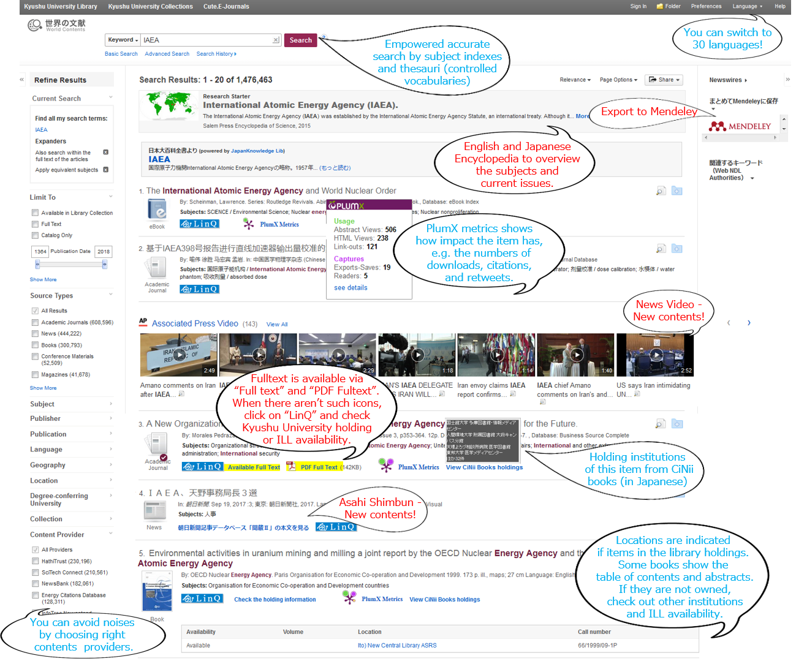
Task: Check SciTech Connect content provider
Action: pos(36,572)
